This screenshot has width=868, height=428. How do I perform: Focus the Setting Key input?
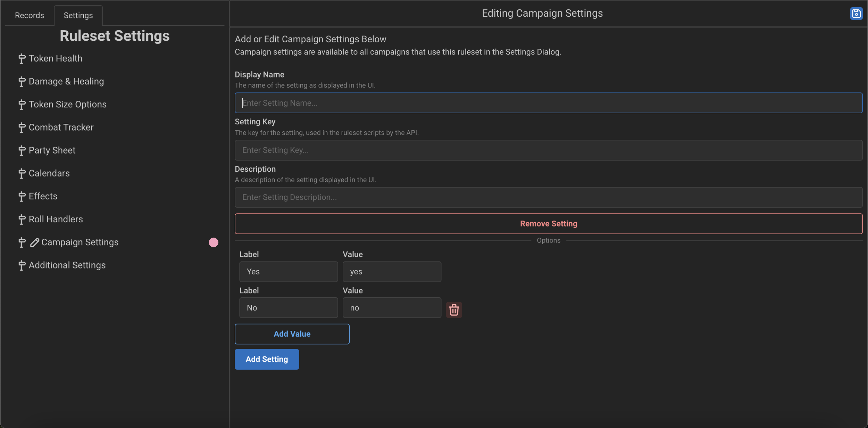[549, 150]
